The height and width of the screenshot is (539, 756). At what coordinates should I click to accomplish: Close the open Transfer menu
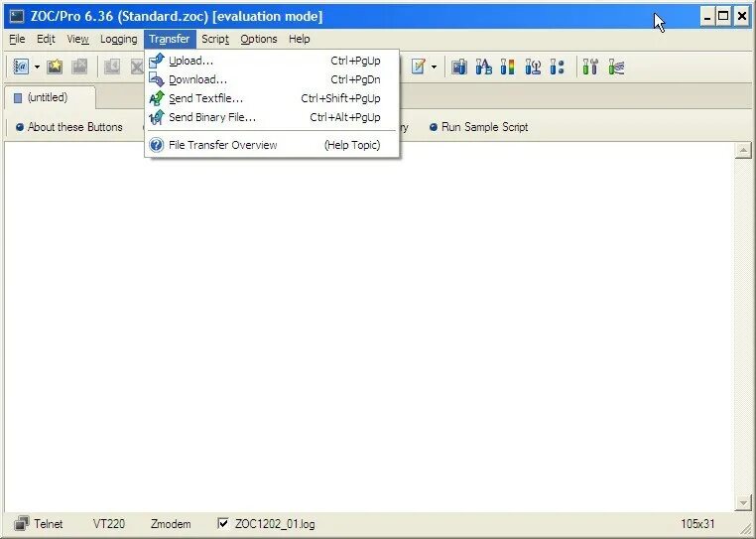point(170,39)
